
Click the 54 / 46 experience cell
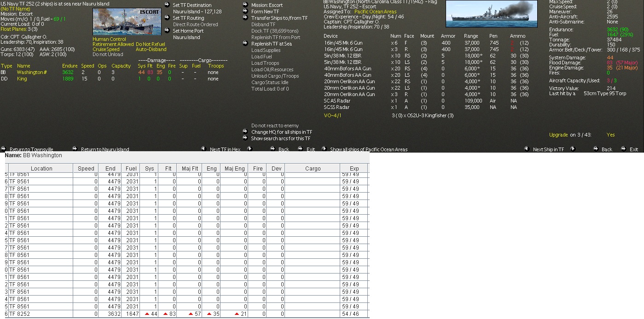click(x=354, y=314)
